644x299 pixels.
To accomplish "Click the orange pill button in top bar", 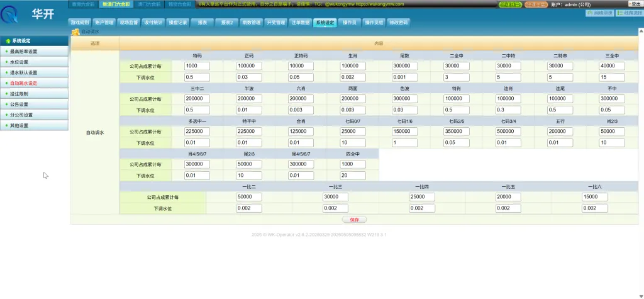I will coord(536,4).
